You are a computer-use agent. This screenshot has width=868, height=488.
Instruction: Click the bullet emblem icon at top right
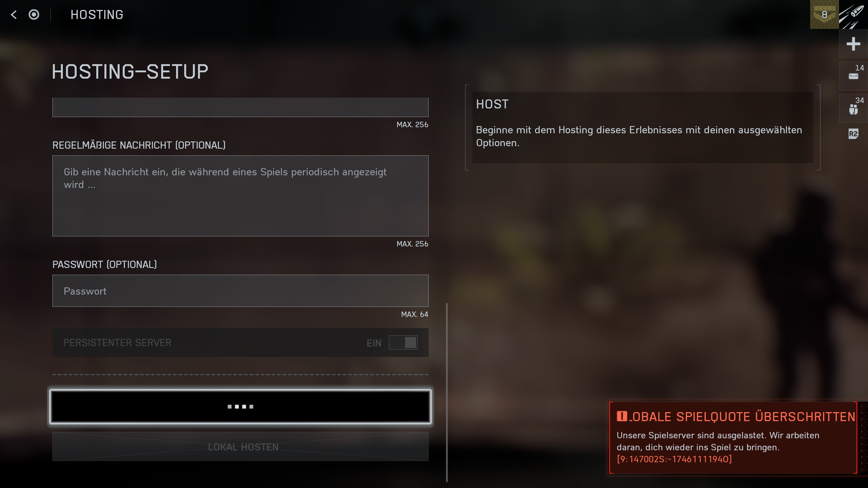click(853, 14)
